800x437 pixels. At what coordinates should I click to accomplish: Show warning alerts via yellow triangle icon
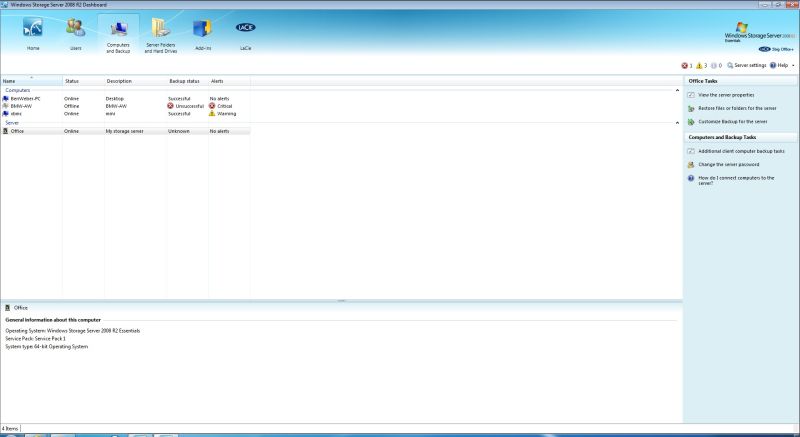[x=699, y=66]
